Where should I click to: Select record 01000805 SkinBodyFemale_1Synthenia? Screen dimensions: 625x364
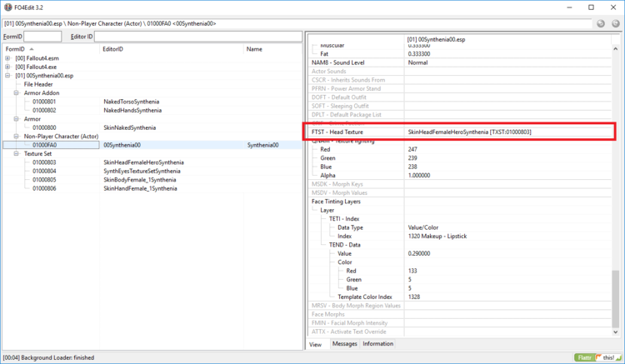coord(152,180)
